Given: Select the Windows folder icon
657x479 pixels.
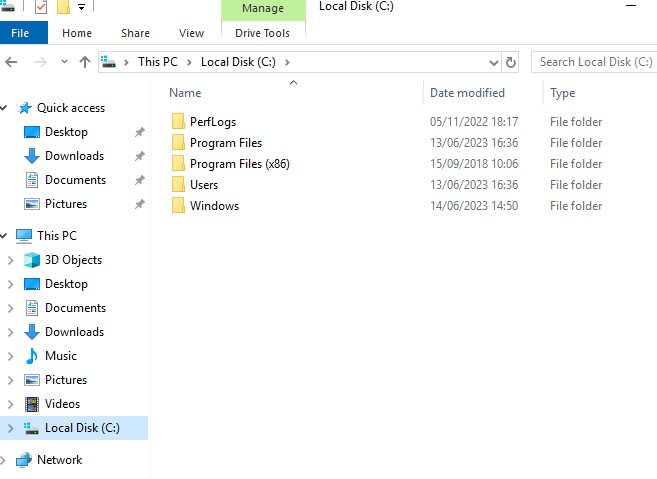Looking at the screenshot, I should 178,205.
